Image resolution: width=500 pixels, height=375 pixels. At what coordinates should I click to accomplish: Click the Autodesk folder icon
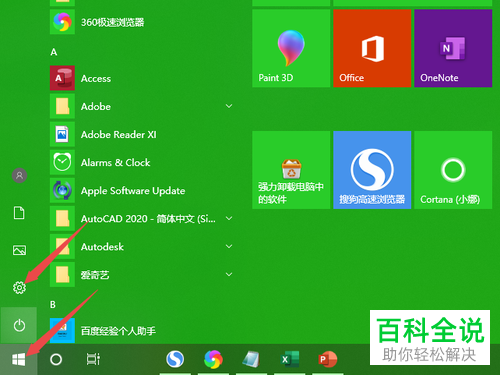62,246
